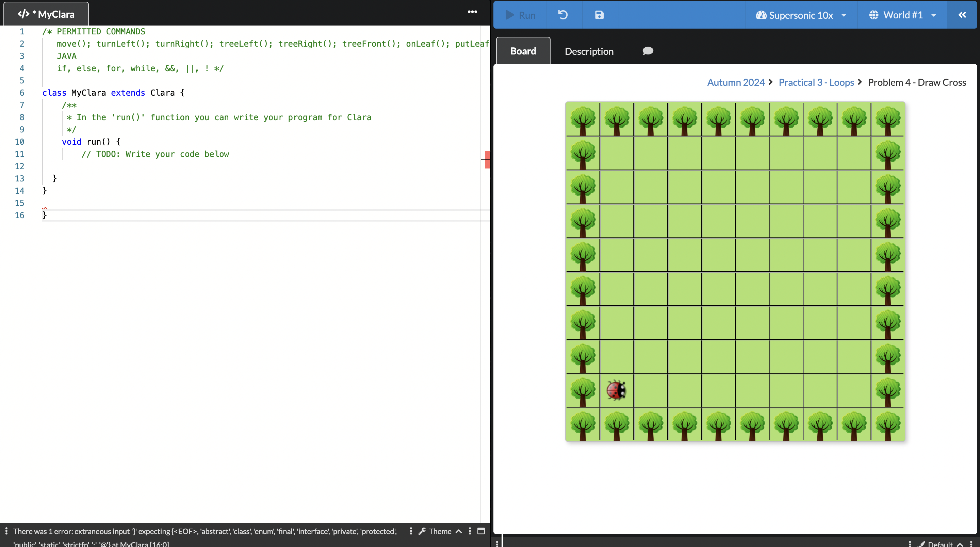Click the code icon on the MyClara file tab
Screen dimensions: 980x547
tap(23, 14)
